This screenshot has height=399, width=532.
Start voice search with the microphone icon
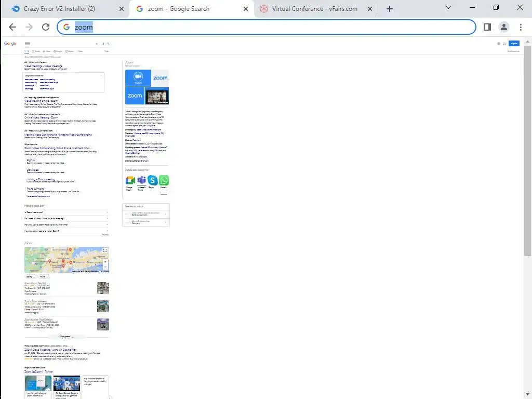[x=103, y=44]
